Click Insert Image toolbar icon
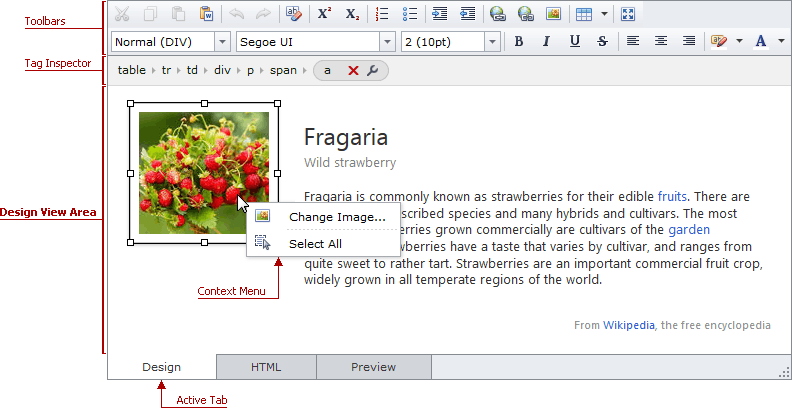792x411 pixels. [x=554, y=14]
